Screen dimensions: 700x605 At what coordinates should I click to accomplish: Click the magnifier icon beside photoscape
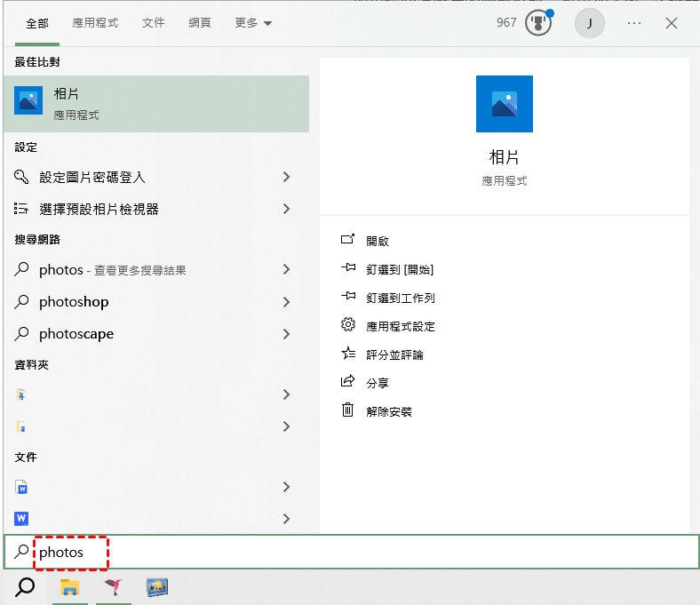click(21, 333)
